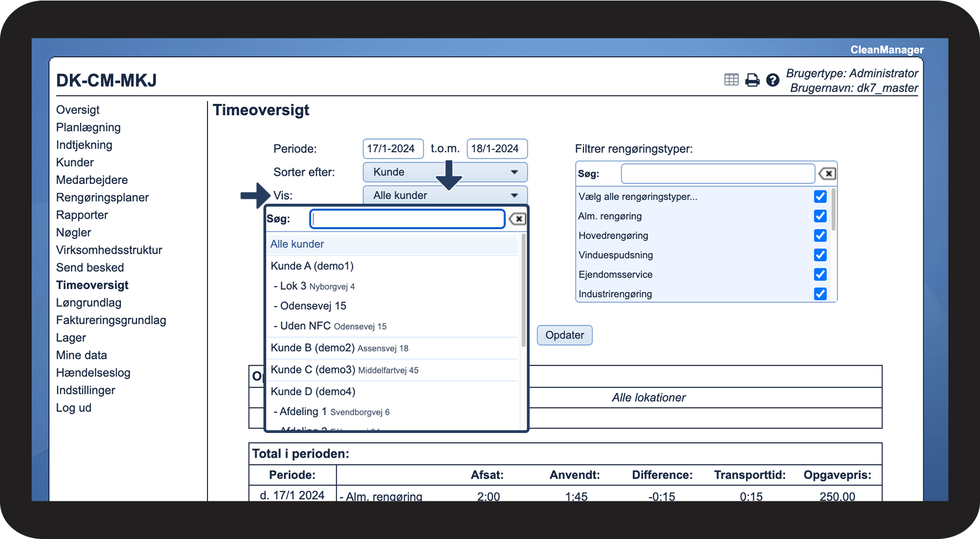Open Oversigt in the sidebar

pyautogui.click(x=78, y=110)
